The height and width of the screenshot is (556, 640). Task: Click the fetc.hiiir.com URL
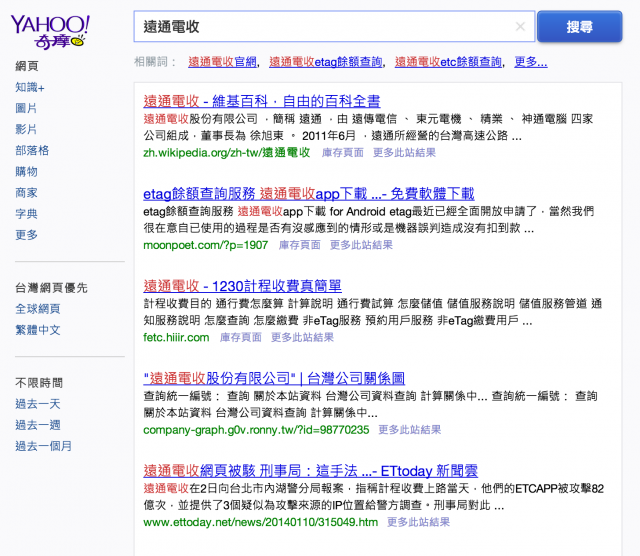coord(176,338)
